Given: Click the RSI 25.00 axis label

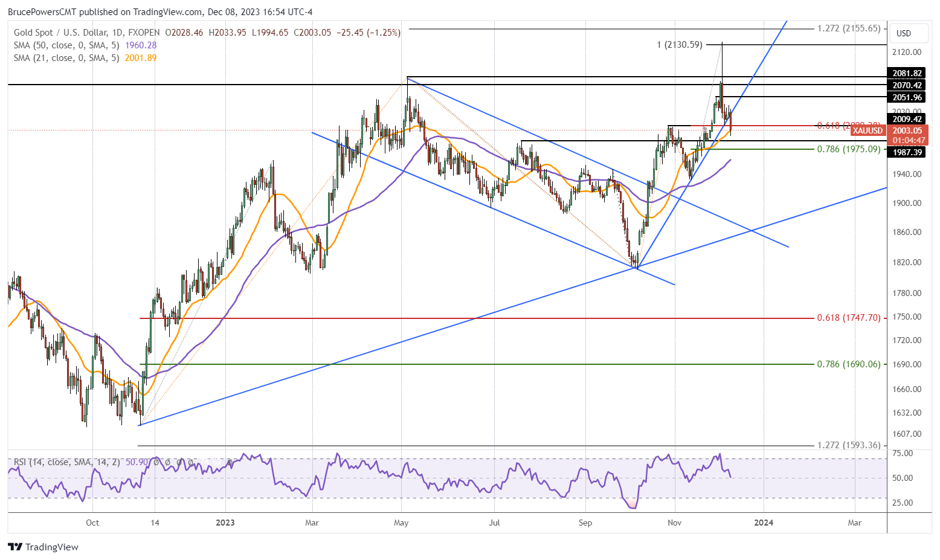Looking at the screenshot, I should point(903,503).
